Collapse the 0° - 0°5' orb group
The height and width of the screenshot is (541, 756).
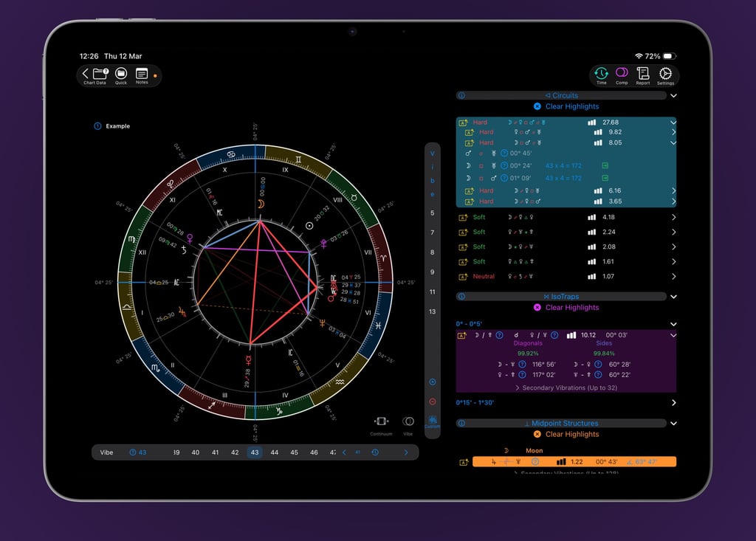pos(673,324)
